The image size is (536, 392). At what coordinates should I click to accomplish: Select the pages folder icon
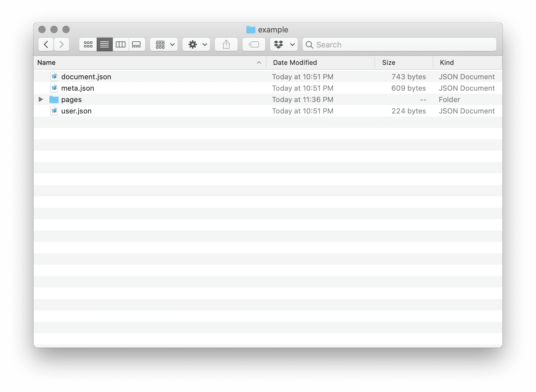[x=54, y=99]
